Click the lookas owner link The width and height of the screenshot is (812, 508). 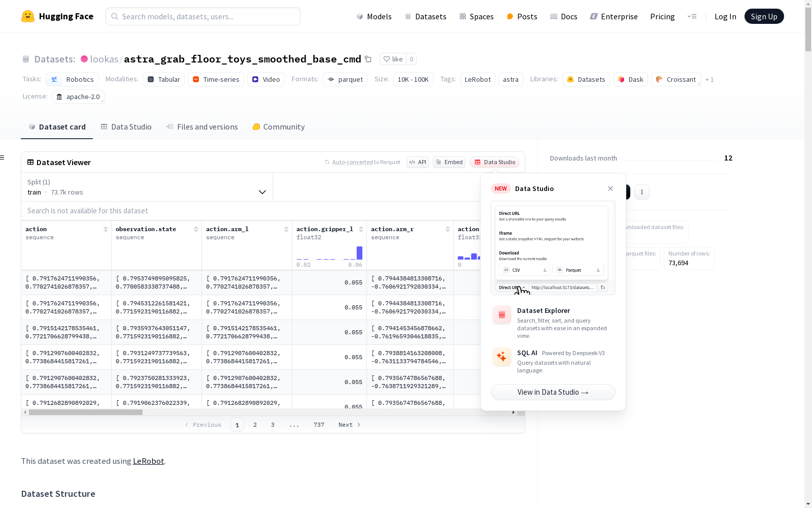point(104,59)
